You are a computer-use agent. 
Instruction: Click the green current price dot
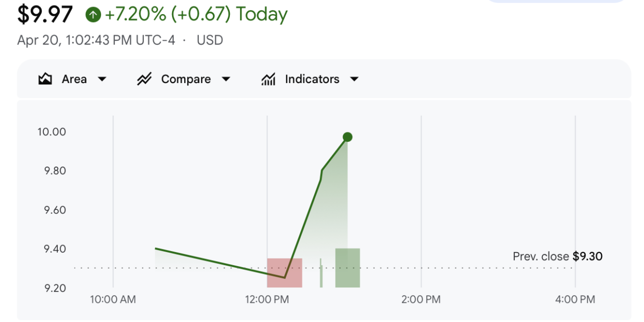pyautogui.click(x=347, y=137)
